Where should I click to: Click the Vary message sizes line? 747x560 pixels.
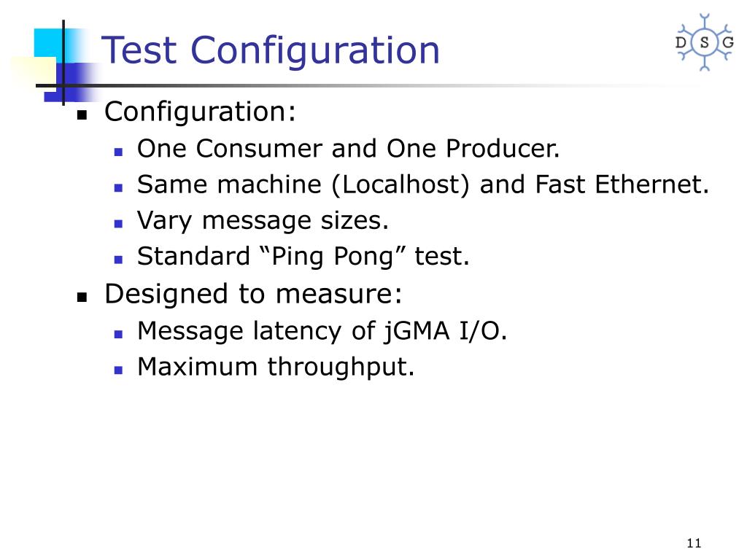(x=263, y=221)
